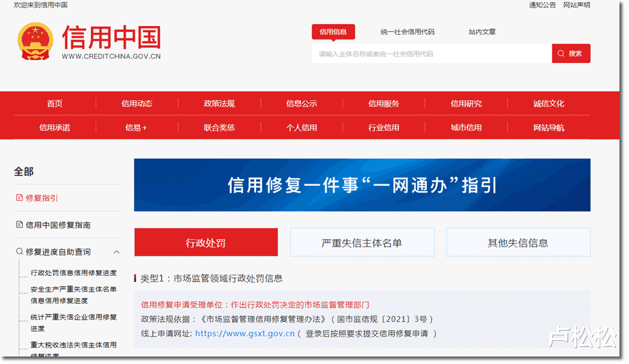The image size is (629, 364).
Task: Click the red 信用修复申请受理单位 line
Action: [255, 305]
